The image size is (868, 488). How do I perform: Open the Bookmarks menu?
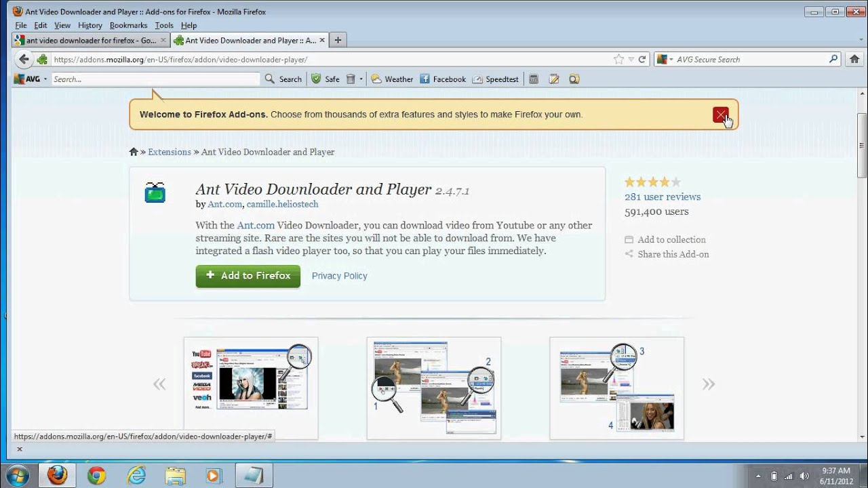tap(128, 25)
